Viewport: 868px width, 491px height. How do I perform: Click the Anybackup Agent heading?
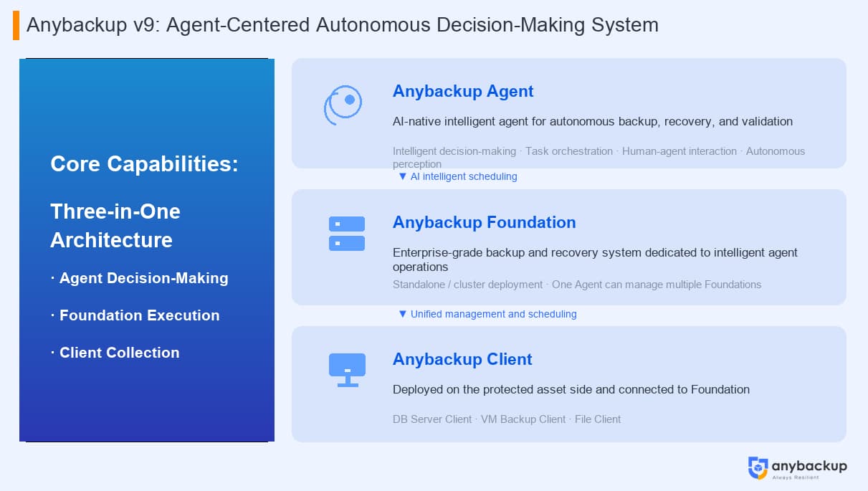click(463, 92)
